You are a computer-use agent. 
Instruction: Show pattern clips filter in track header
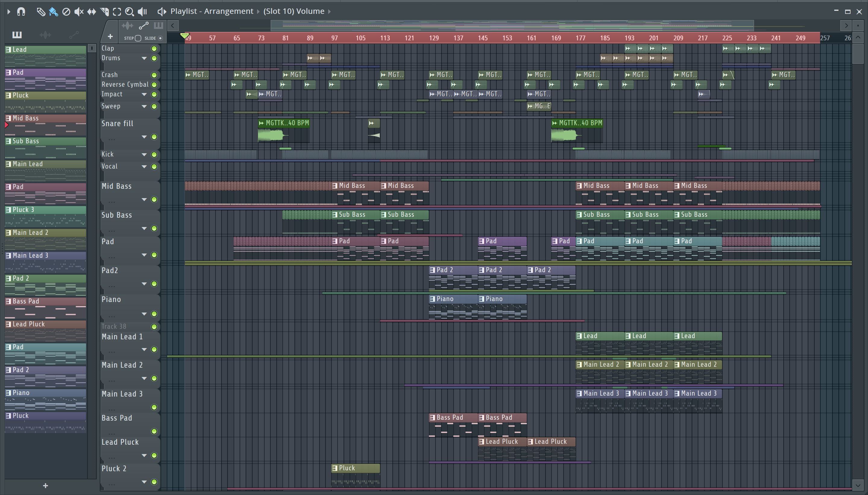[x=159, y=26]
